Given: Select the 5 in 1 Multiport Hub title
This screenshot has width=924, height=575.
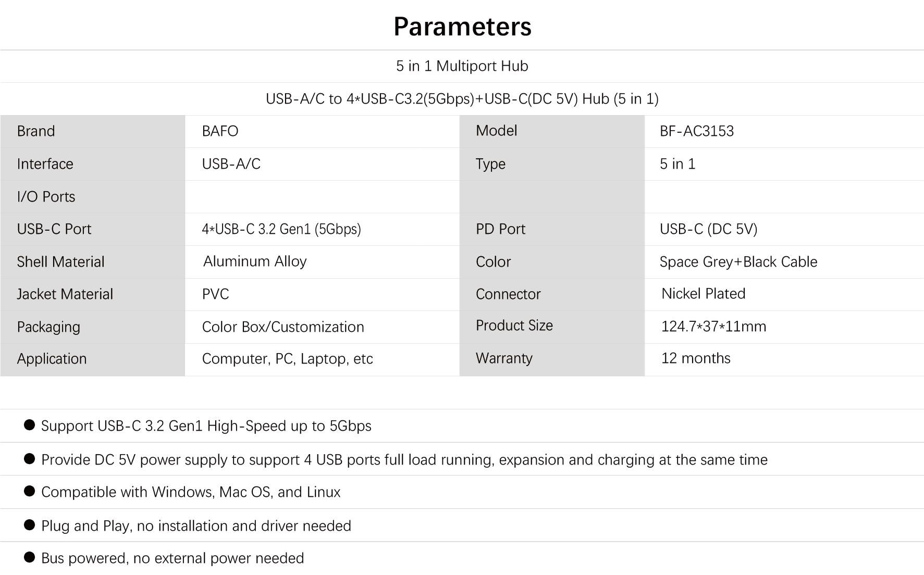Looking at the screenshot, I should 462,66.
